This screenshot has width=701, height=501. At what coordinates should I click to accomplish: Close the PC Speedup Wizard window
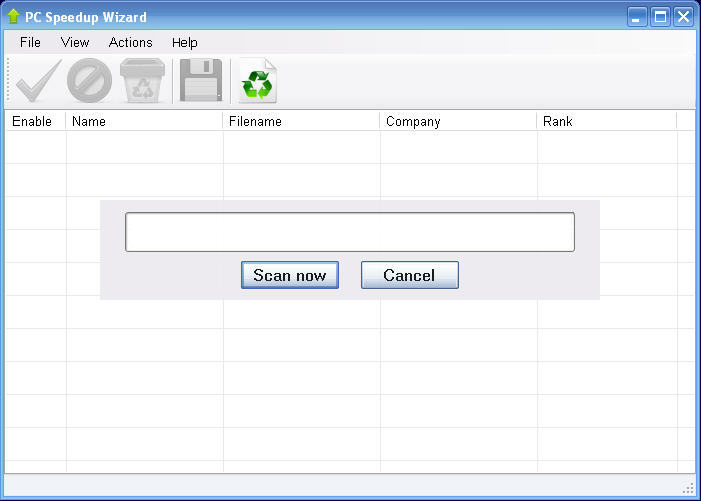pyautogui.click(x=683, y=17)
